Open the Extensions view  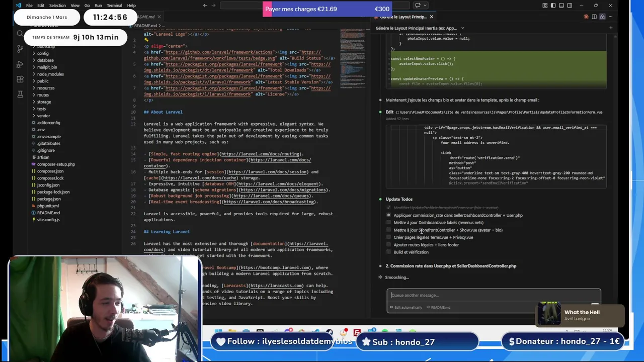(x=20, y=79)
